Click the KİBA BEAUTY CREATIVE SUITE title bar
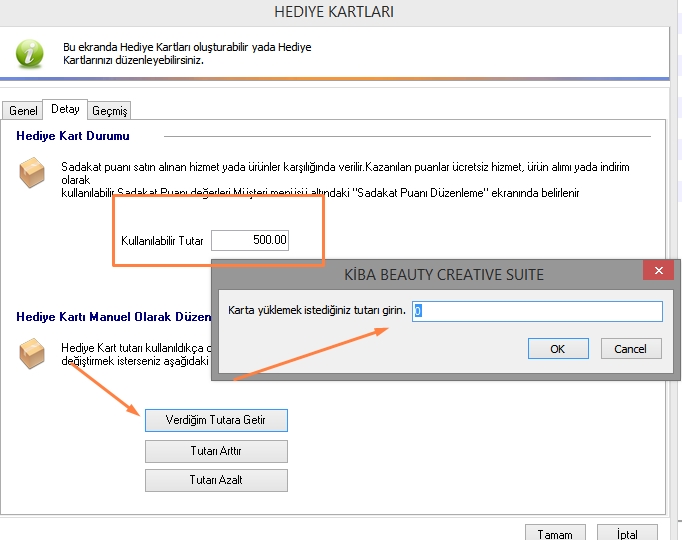Viewport: 682px width, 540px height. [444, 275]
